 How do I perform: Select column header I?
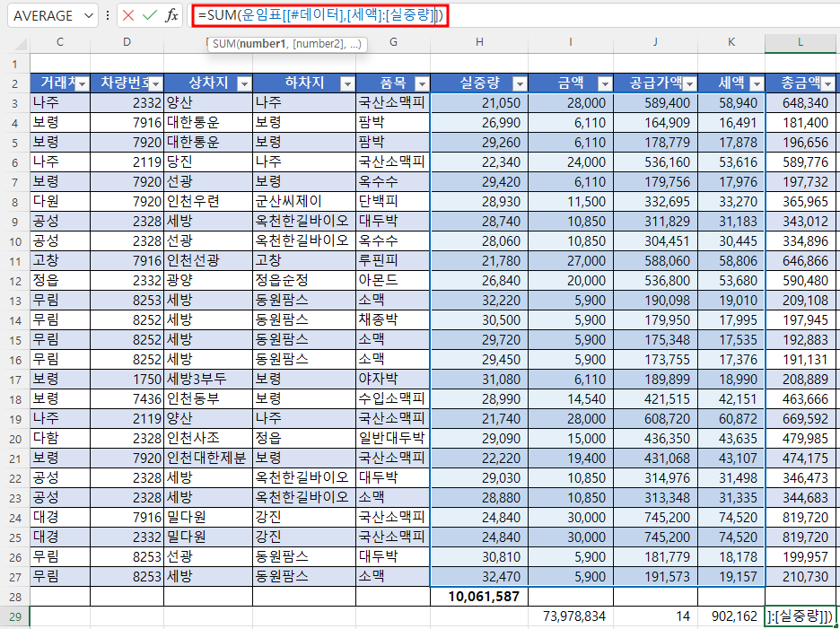571,42
